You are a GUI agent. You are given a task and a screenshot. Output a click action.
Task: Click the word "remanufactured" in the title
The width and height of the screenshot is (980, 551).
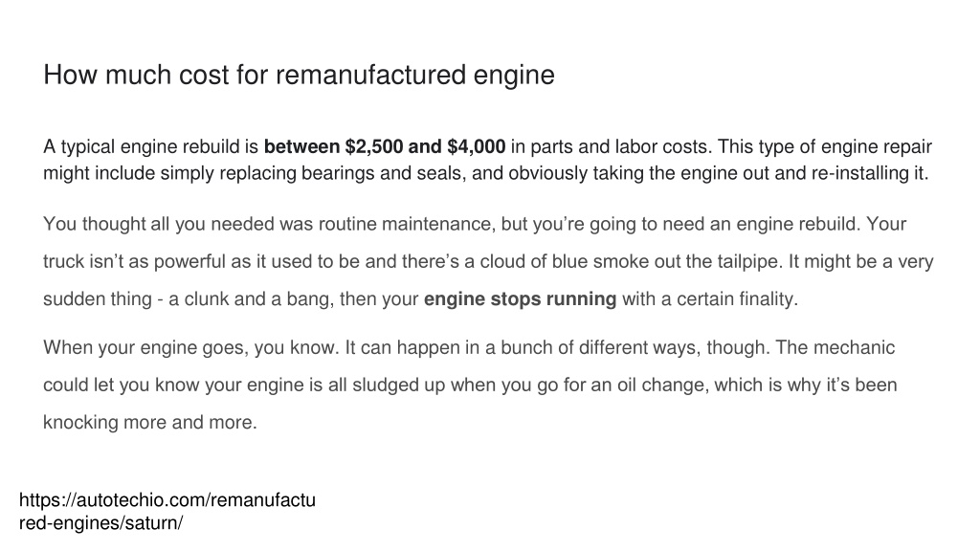(x=370, y=75)
